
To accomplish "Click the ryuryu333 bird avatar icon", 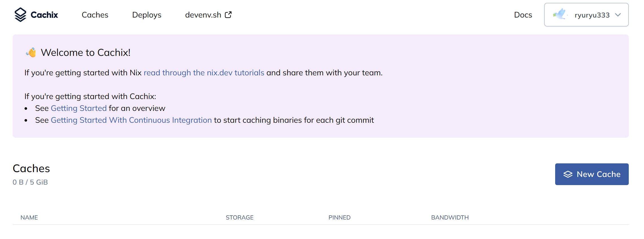I will coord(560,14).
